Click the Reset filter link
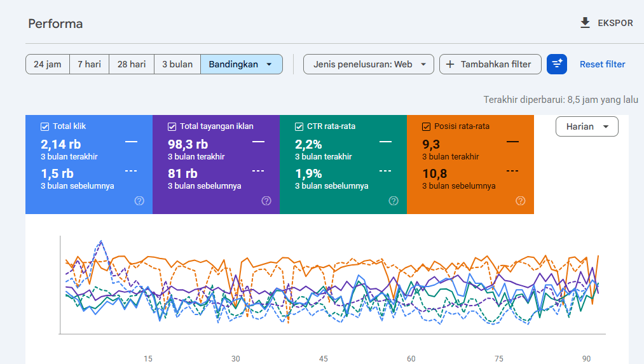The width and height of the screenshot is (644, 364). (x=603, y=64)
